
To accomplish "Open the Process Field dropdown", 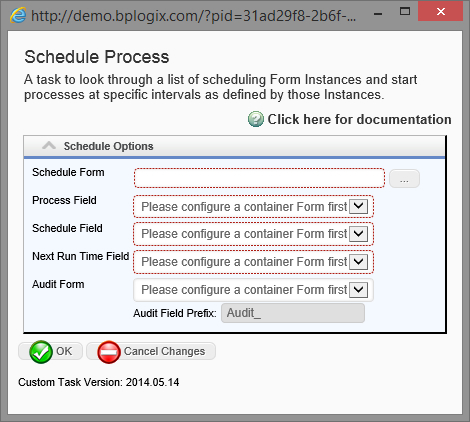I will pos(253,207).
